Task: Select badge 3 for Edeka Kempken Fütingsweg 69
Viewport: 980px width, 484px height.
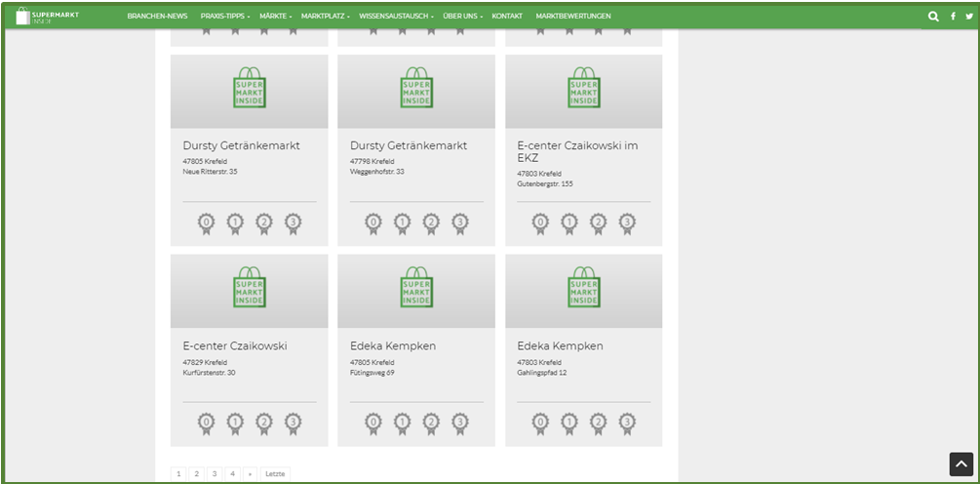Action: pyautogui.click(x=460, y=423)
